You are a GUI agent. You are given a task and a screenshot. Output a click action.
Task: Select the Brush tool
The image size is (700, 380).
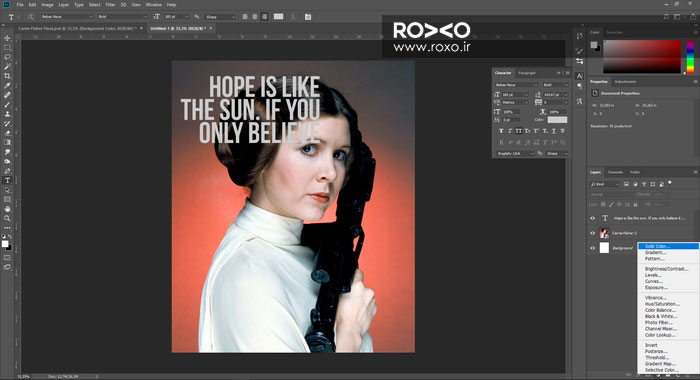click(x=7, y=104)
